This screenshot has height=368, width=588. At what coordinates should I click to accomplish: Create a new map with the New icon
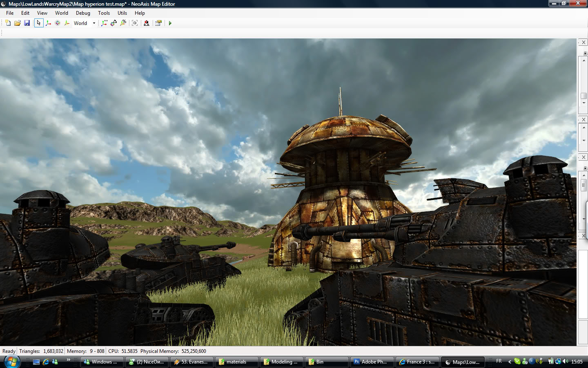(8, 23)
